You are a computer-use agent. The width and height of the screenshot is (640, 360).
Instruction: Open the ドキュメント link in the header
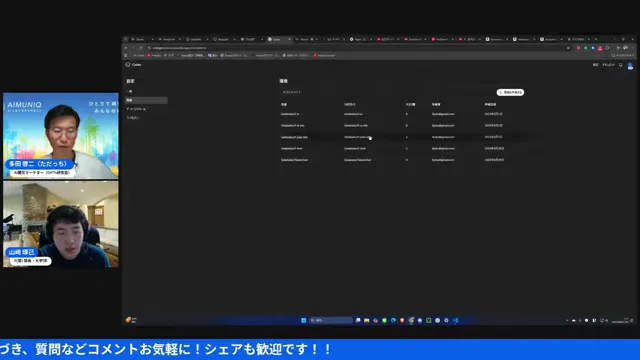point(608,65)
